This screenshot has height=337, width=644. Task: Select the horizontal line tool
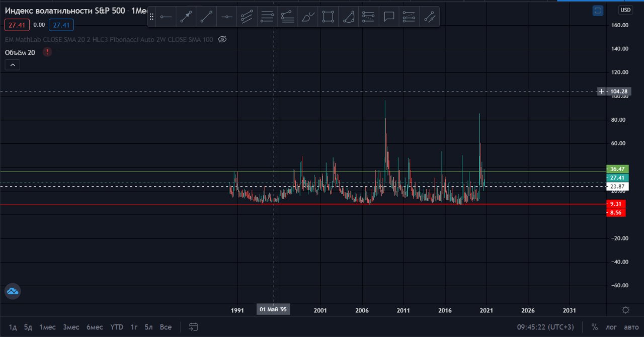click(226, 17)
